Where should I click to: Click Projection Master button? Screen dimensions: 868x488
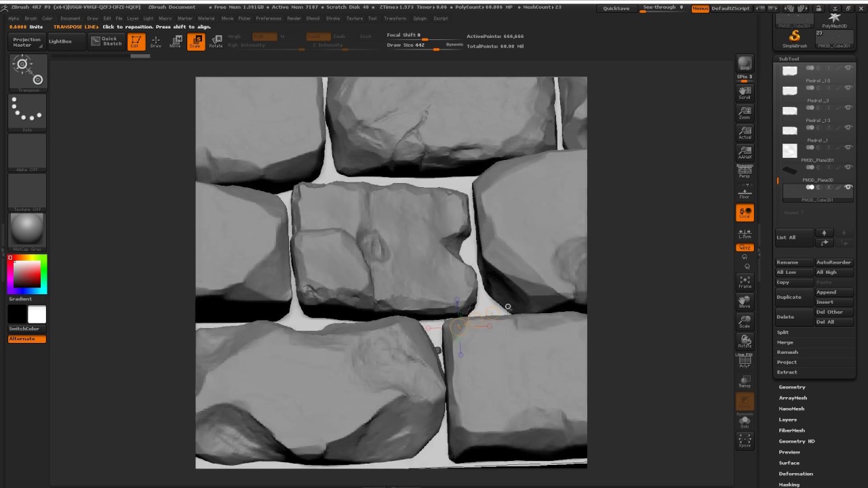pyautogui.click(x=27, y=41)
